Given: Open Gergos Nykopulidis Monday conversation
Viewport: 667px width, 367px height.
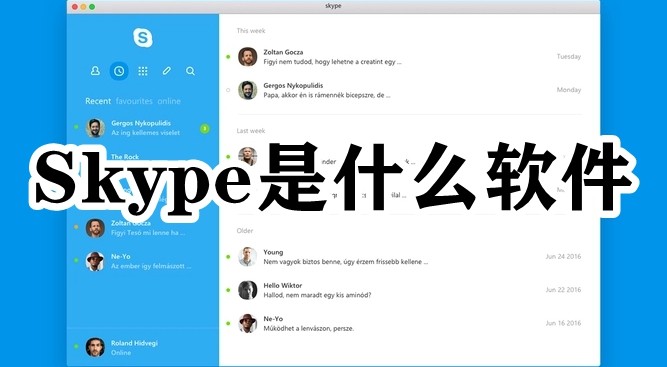Looking at the screenshot, I should [409, 90].
